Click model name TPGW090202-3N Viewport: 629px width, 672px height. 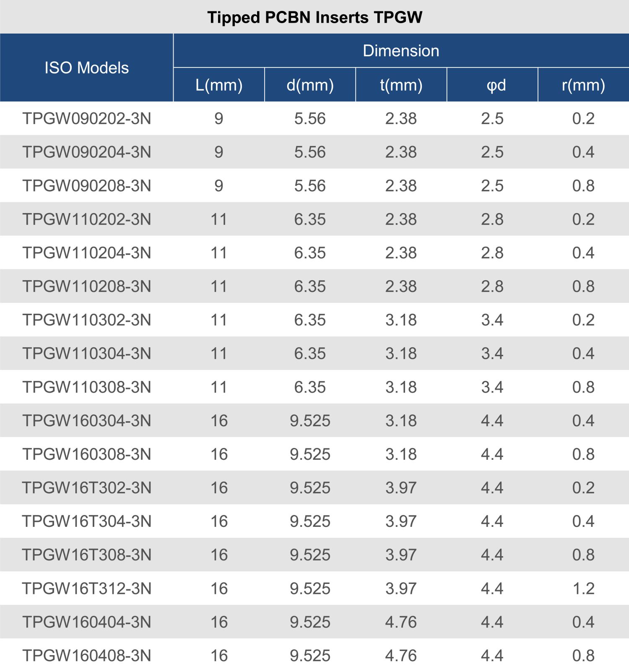tap(87, 119)
